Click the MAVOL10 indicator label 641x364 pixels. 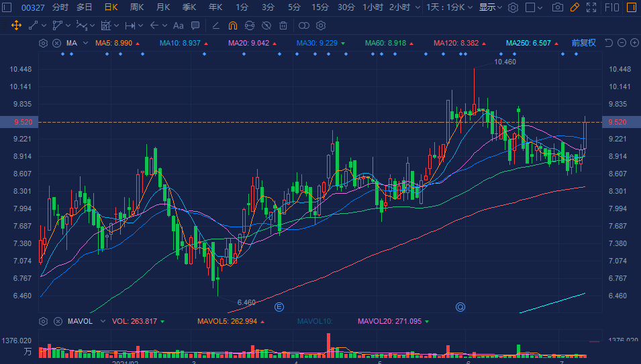pyautogui.click(x=315, y=321)
